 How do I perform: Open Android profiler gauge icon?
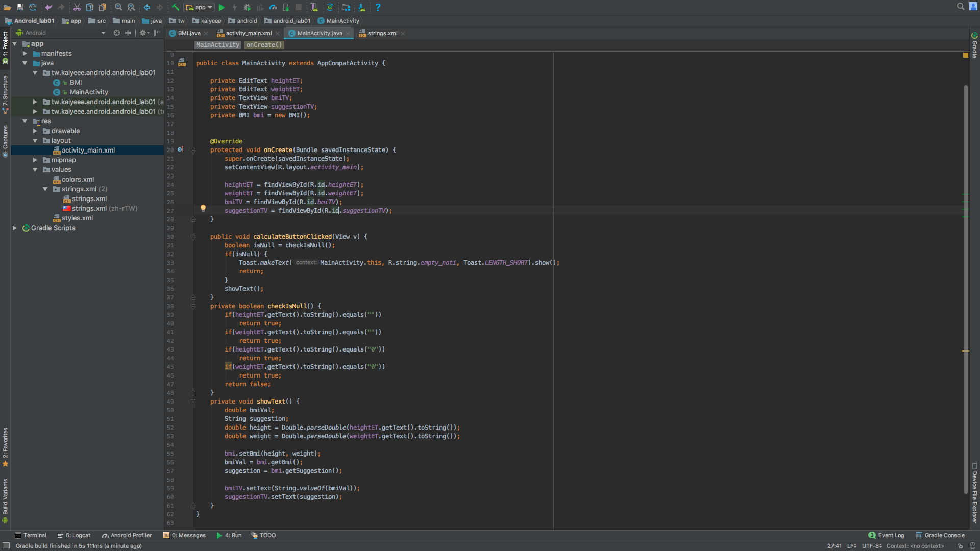[273, 7]
